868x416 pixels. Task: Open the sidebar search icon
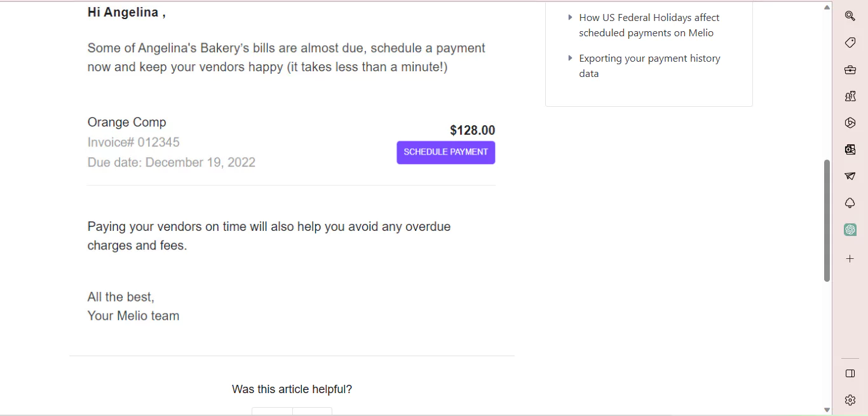click(x=850, y=16)
